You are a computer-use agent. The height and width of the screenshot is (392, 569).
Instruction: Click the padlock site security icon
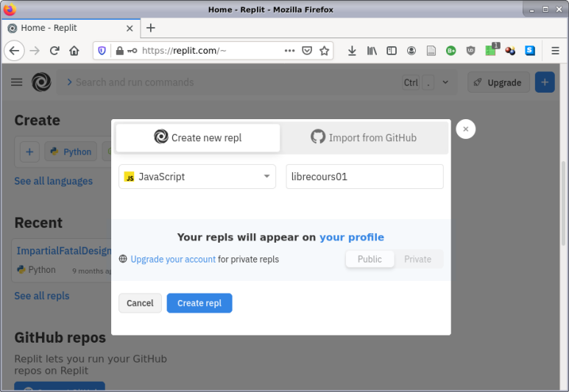coord(119,51)
